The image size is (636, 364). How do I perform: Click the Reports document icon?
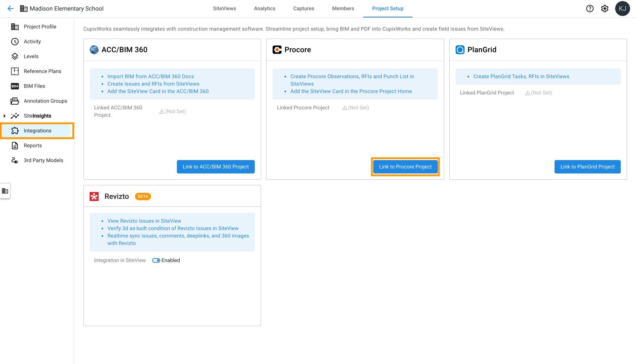(15, 146)
